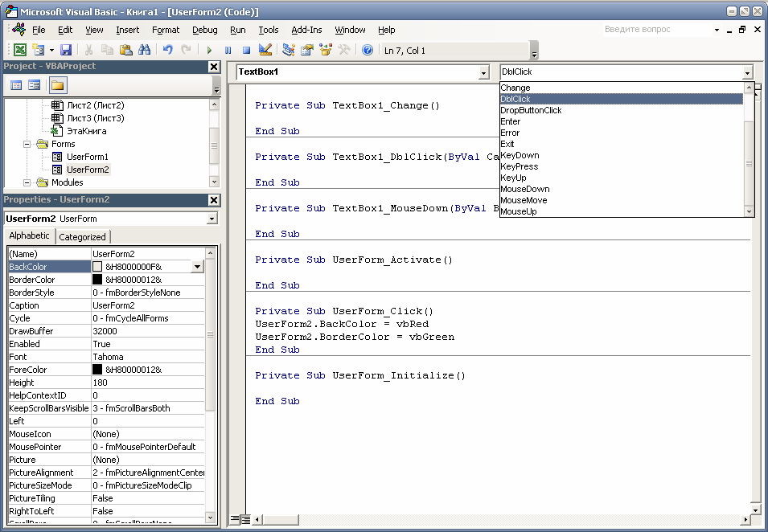768x532 pixels.
Task: Open the Window menu
Action: click(350, 30)
